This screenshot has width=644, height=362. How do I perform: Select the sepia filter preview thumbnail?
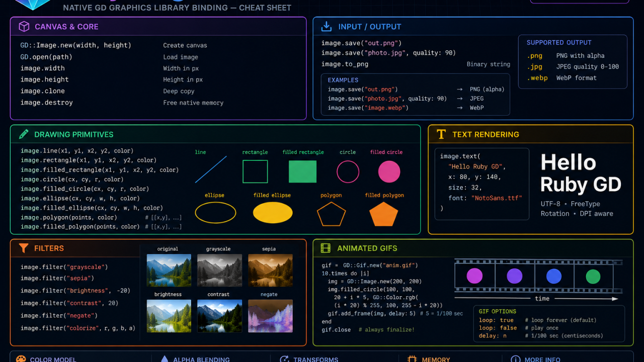(270, 270)
